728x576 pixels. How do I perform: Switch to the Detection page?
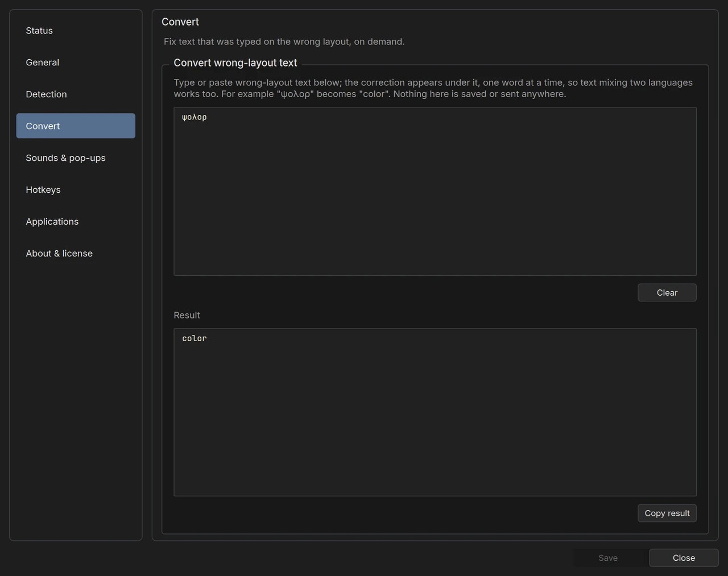76,94
